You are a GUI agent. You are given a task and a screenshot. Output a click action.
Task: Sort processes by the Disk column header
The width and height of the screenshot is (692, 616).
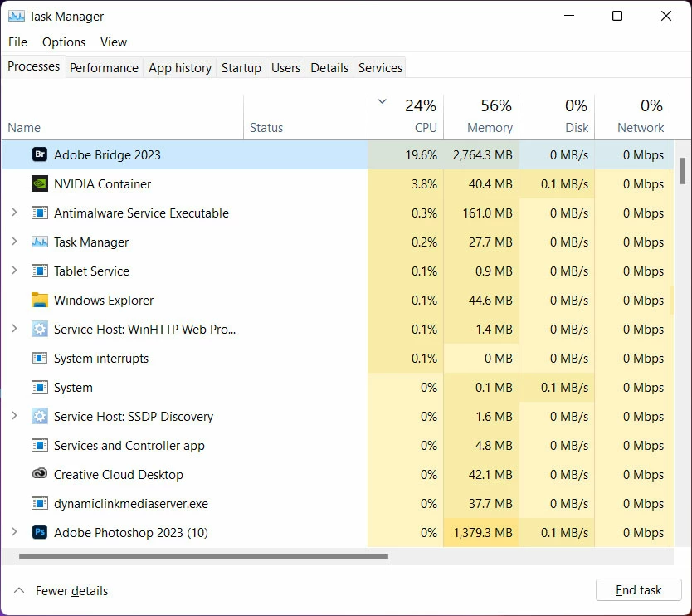557,116
